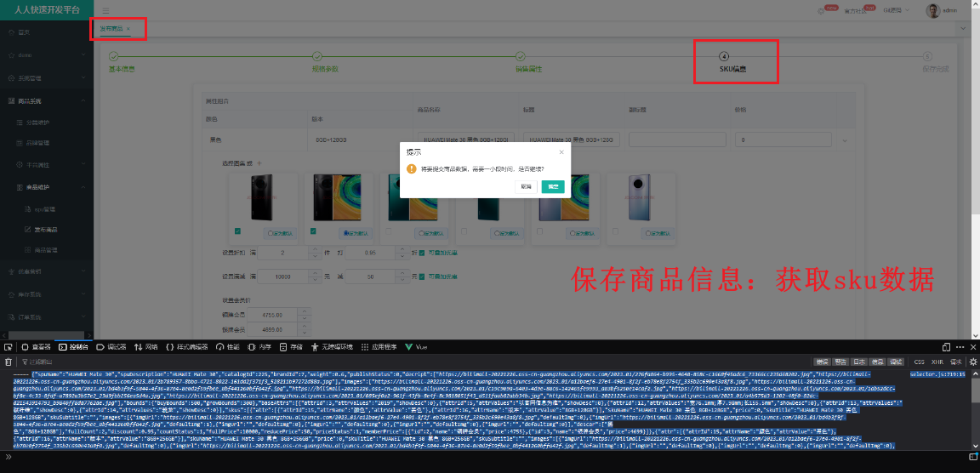980x473 pixels.
Task: Select 发布商品 sidebar item
Action: click(x=47, y=230)
